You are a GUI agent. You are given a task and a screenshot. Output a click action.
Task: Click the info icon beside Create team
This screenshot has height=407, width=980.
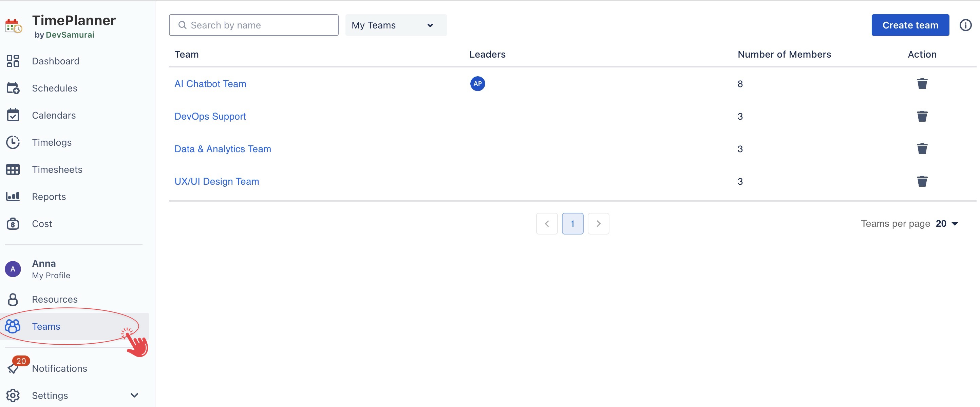tap(965, 25)
